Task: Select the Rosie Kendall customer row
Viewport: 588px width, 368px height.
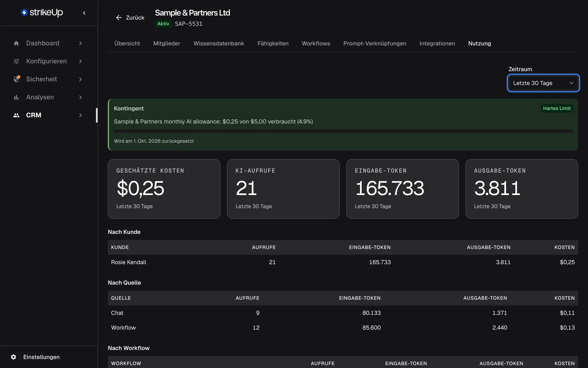Action: 343,262
